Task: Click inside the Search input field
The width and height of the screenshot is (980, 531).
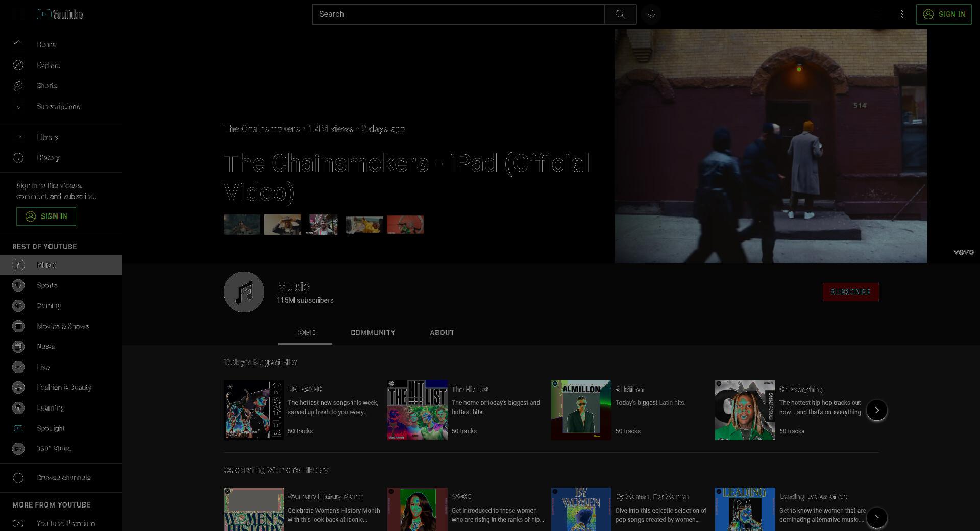Action: (x=458, y=14)
